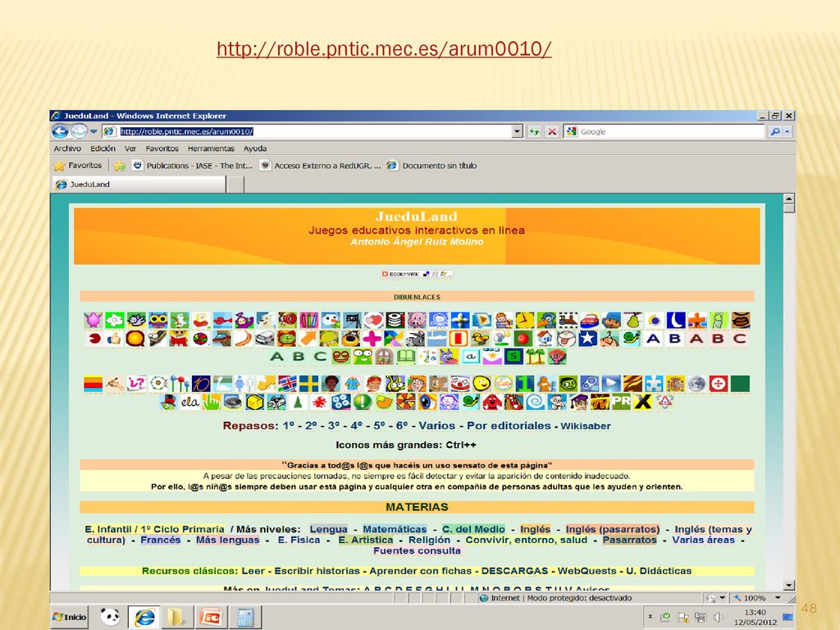The image size is (840, 630).
Task: Click the pink pig icon
Action: point(416,321)
